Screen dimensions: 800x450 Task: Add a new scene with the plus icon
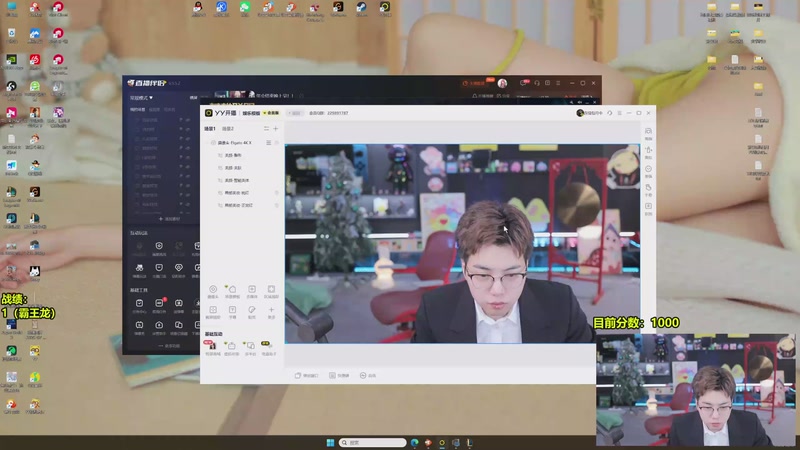[x=276, y=129]
